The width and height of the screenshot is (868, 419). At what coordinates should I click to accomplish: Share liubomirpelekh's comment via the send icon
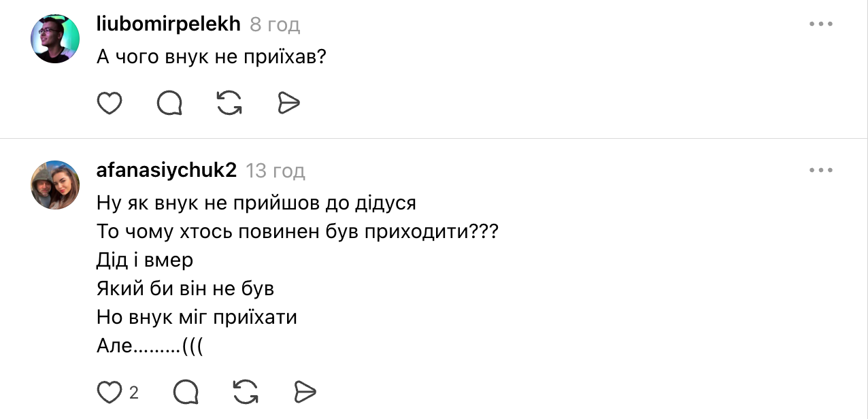coord(289,103)
